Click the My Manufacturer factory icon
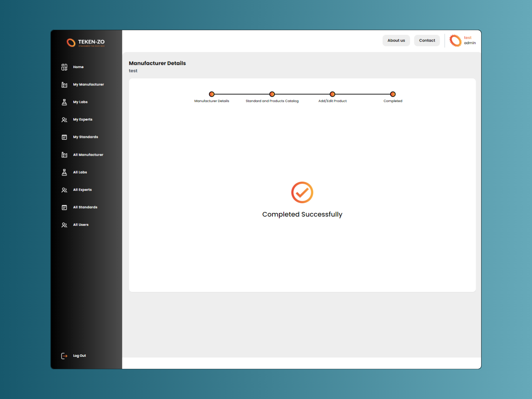Image resolution: width=532 pixels, height=399 pixels. [64, 85]
